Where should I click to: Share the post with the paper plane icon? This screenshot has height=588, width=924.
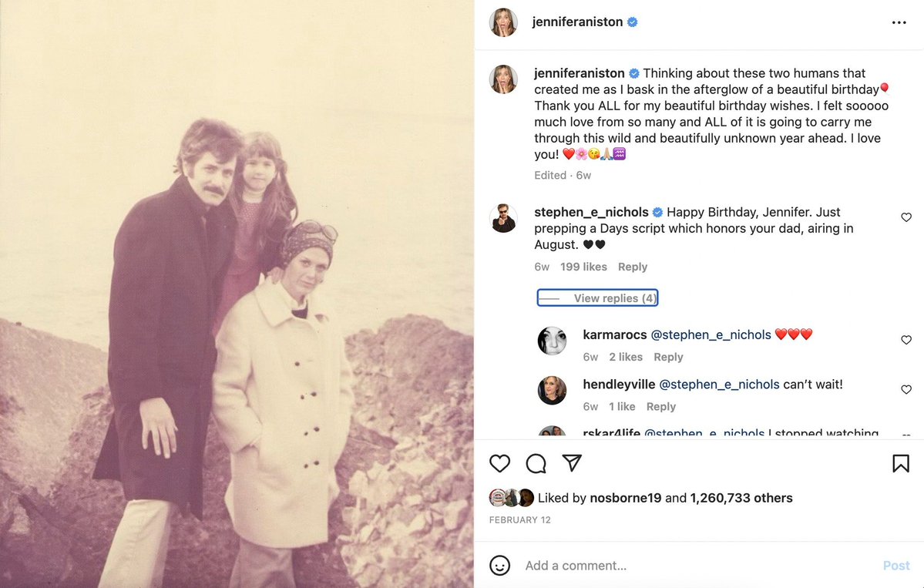point(572,463)
